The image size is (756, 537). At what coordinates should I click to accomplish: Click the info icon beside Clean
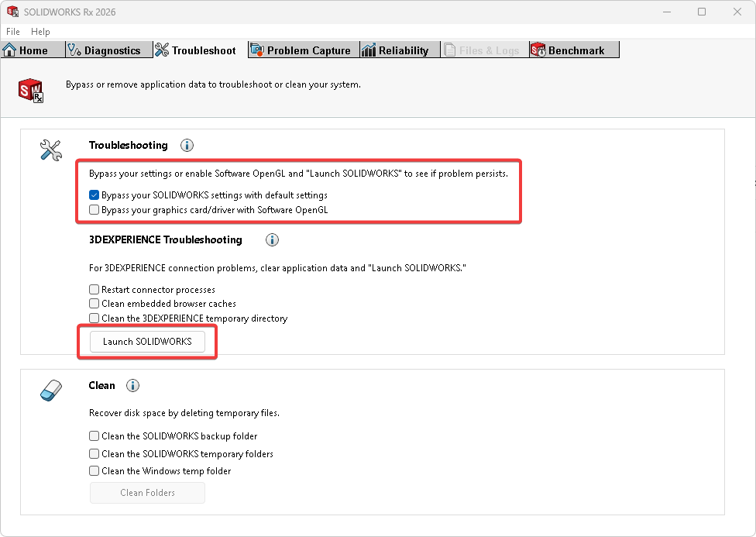132,385
